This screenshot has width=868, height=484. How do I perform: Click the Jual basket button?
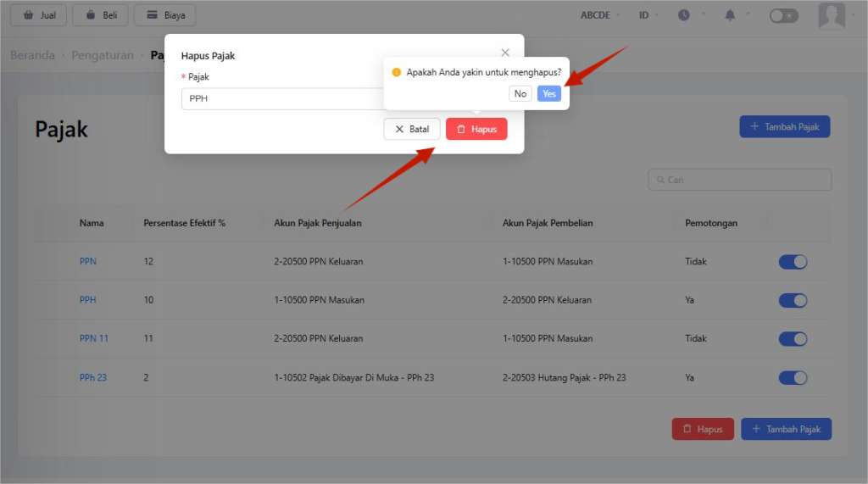coord(38,15)
